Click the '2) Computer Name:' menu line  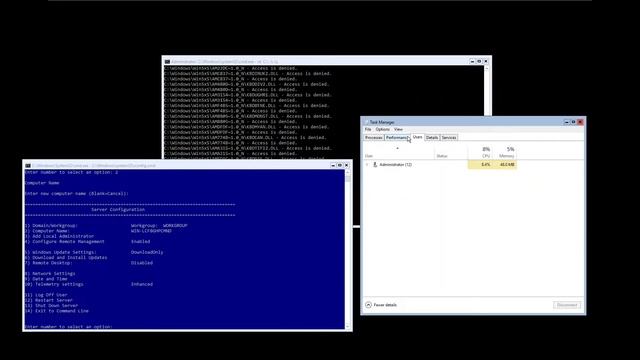coord(47,231)
